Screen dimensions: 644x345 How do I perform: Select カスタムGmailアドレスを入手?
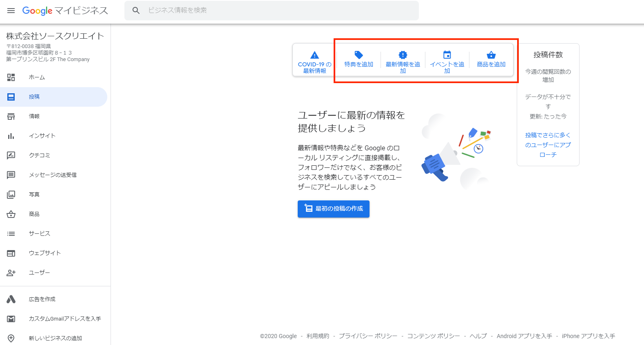53,319
